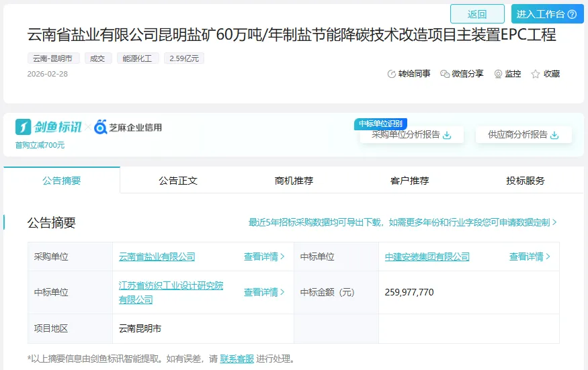Select the 客户推荐 tab
Screen dimensions: 588x370
pos(409,181)
